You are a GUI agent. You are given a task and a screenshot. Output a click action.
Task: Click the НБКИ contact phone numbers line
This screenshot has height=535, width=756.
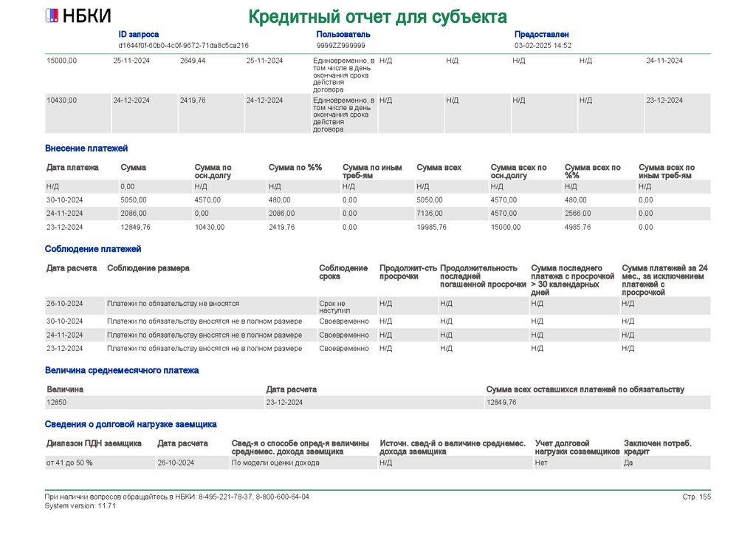coord(177,497)
